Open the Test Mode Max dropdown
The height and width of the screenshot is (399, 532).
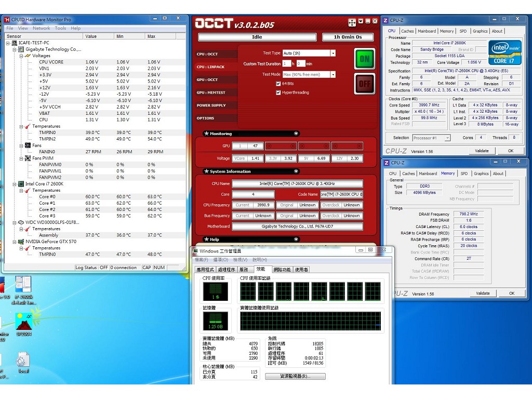pos(333,75)
